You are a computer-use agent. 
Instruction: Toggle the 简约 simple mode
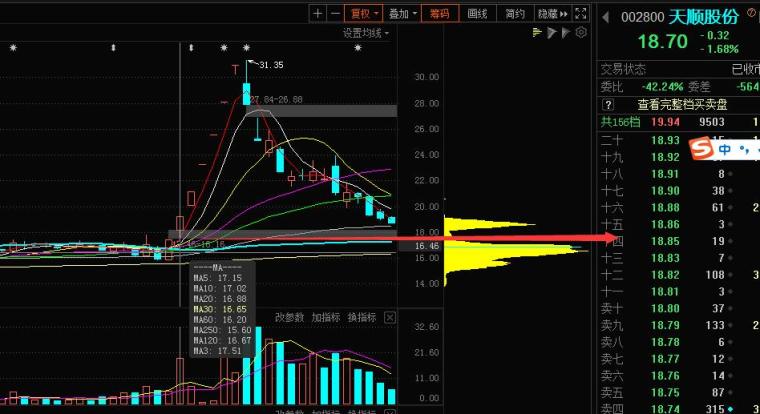(x=514, y=14)
